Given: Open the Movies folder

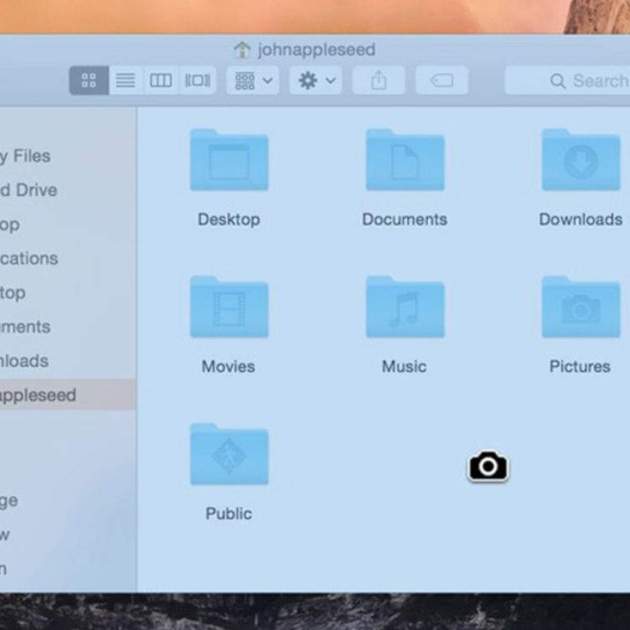Looking at the screenshot, I should [229, 309].
